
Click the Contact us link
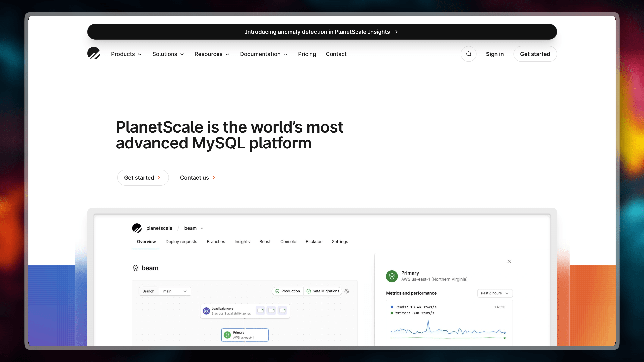click(x=197, y=177)
